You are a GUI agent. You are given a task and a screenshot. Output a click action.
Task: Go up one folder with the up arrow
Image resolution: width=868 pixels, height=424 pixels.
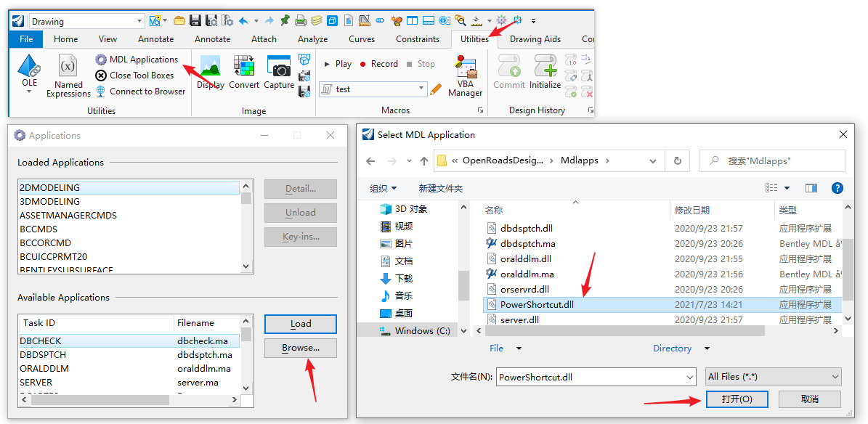[x=424, y=160]
